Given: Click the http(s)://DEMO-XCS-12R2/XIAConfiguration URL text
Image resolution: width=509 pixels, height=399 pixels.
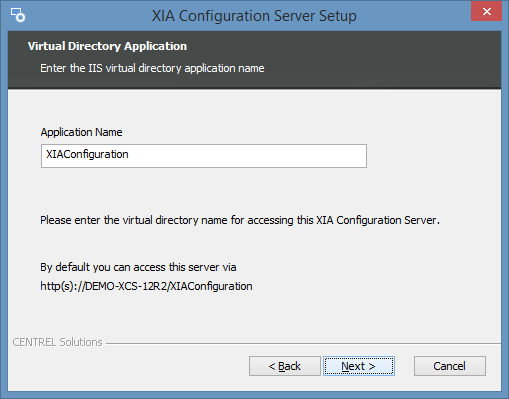Looking at the screenshot, I should click(146, 286).
